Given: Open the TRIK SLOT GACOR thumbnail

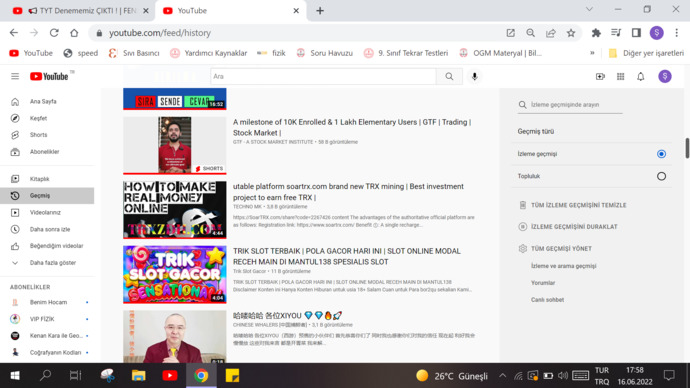Looking at the screenshot, I should (175, 274).
